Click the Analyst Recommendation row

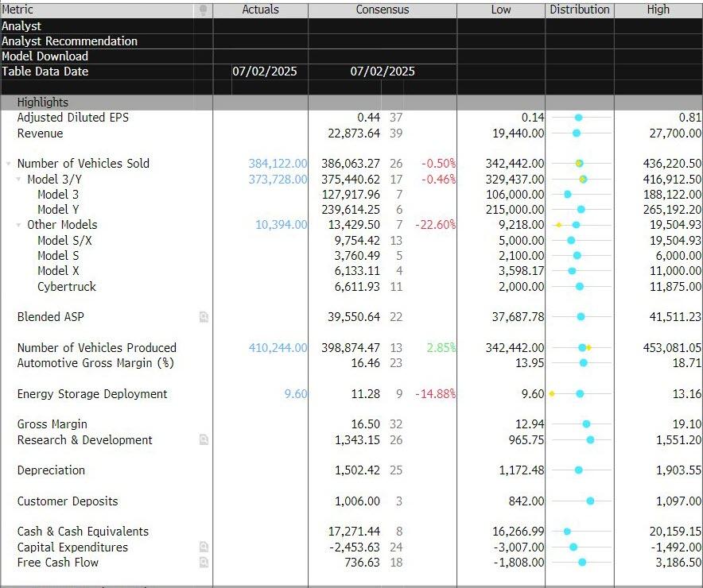[x=69, y=41]
